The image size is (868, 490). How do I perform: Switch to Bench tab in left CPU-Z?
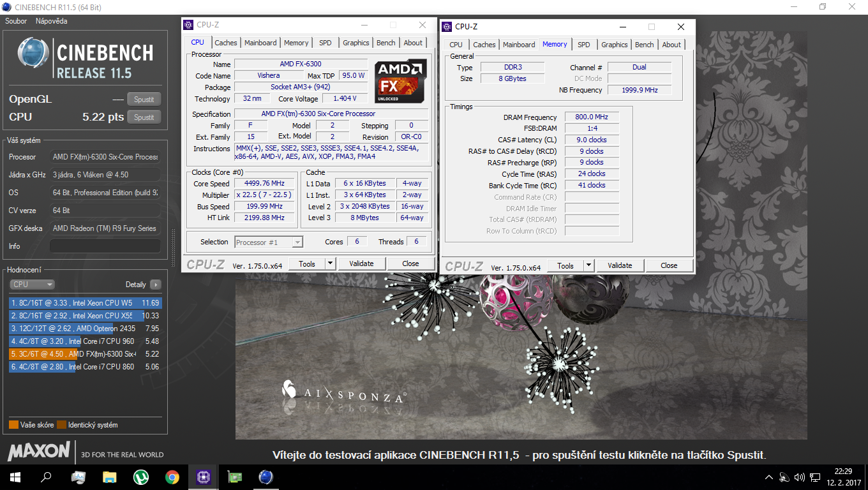click(386, 43)
